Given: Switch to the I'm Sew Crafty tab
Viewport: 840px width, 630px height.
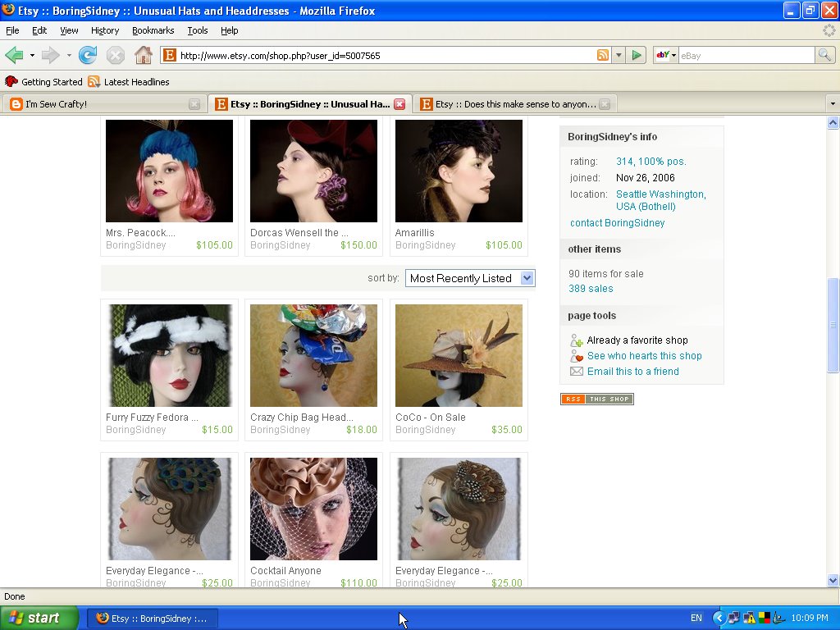Looking at the screenshot, I should 105,104.
